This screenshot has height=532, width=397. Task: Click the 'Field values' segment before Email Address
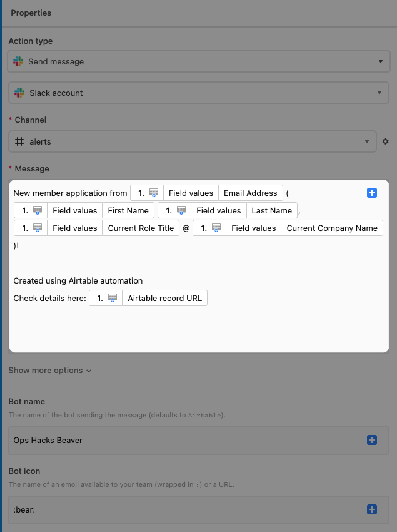click(191, 193)
